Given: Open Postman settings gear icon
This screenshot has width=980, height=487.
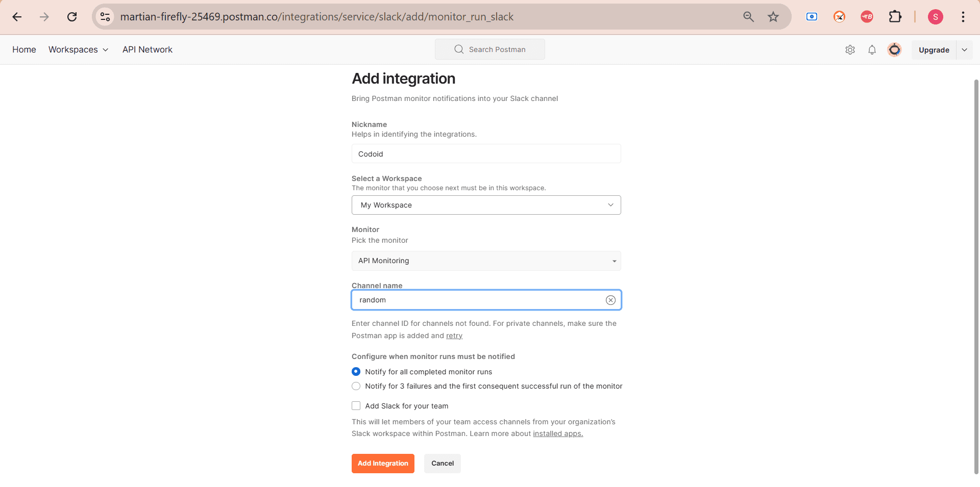Looking at the screenshot, I should click(850, 49).
